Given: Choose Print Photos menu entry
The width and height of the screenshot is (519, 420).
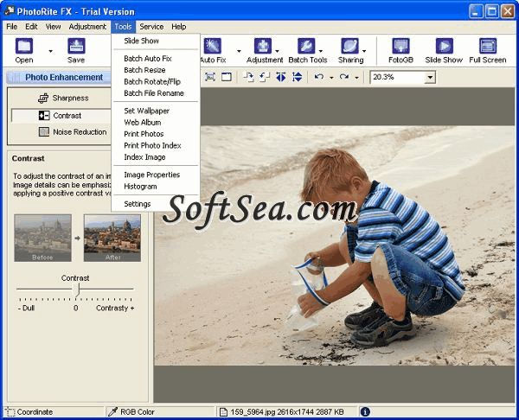Looking at the screenshot, I should 156,134.
